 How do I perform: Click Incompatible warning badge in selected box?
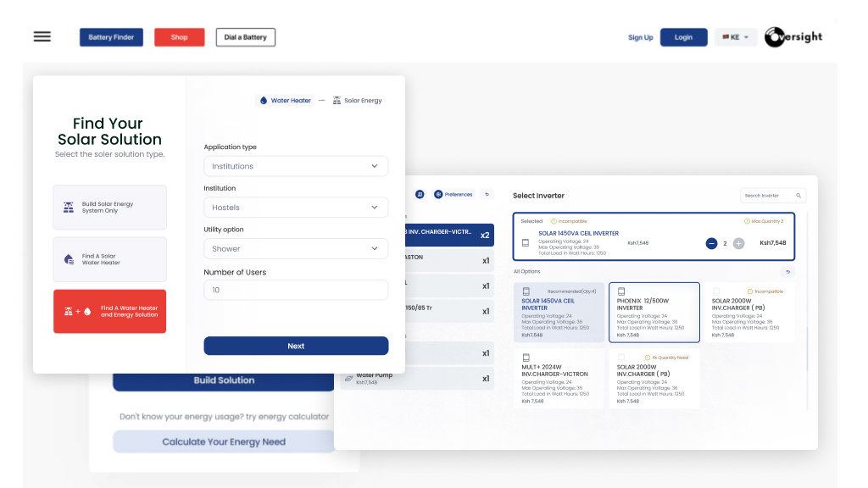point(569,221)
